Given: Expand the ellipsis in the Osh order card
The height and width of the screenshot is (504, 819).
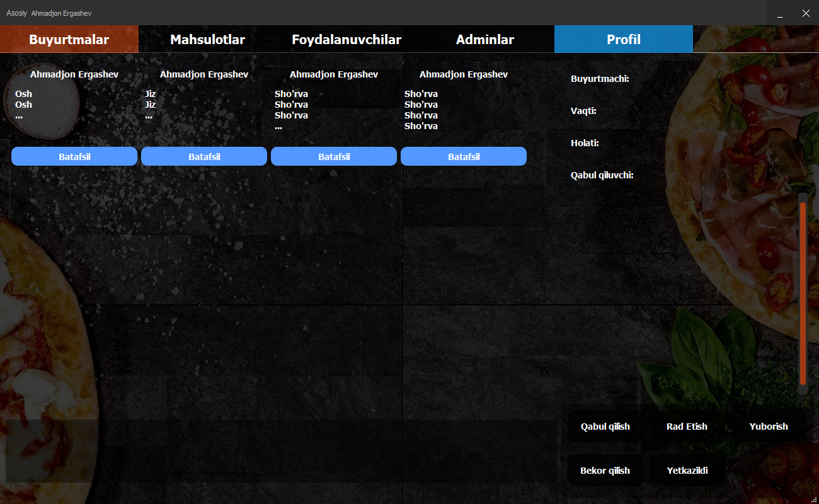Looking at the screenshot, I should pos(18,116).
